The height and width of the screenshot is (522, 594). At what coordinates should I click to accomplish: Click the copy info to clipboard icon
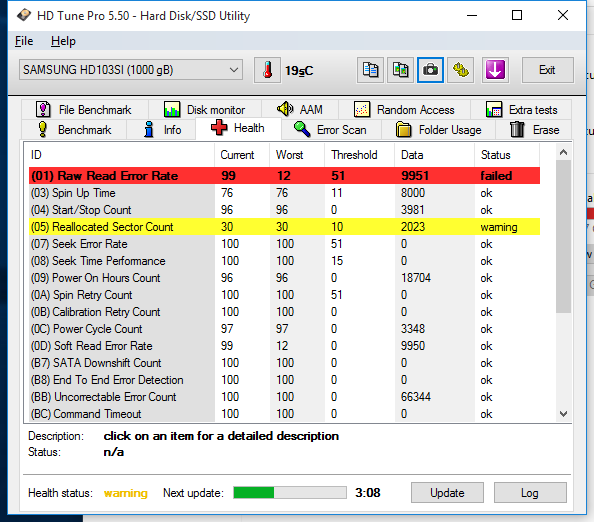370,70
